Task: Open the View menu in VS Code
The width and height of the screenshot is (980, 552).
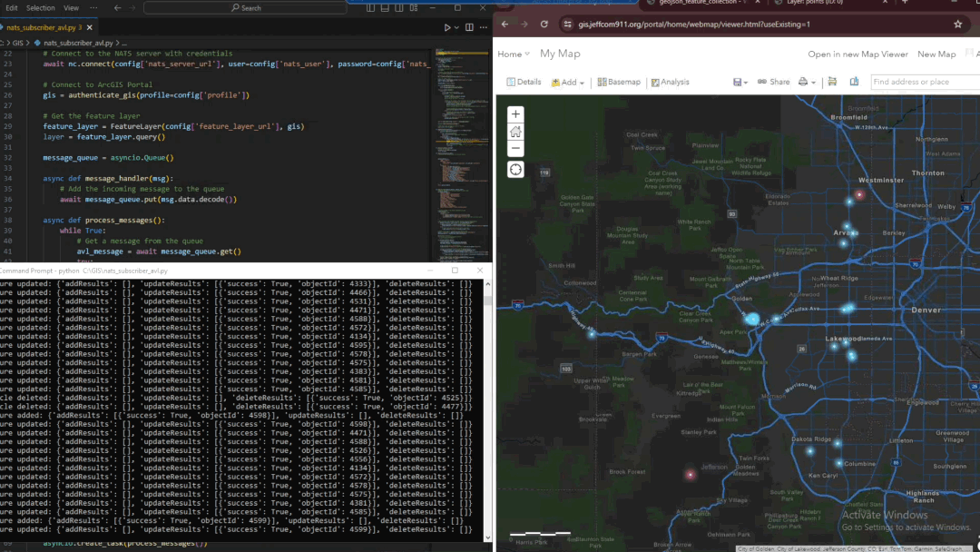Action: coord(71,7)
